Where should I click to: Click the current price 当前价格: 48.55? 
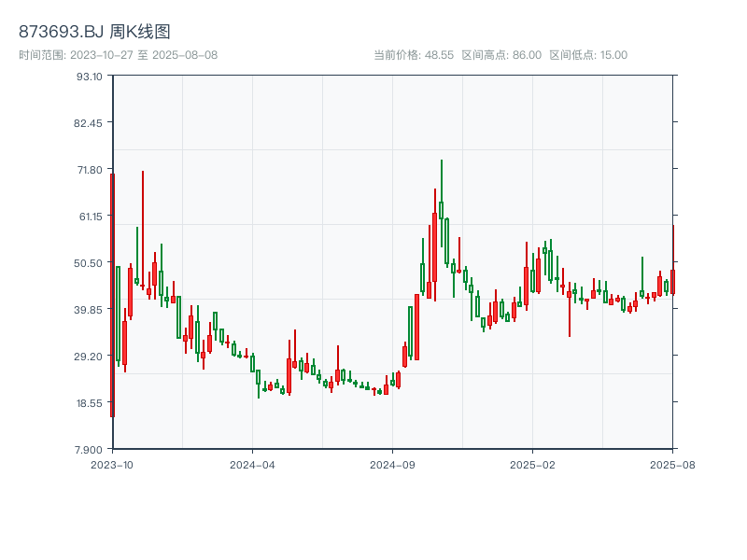click(414, 55)
